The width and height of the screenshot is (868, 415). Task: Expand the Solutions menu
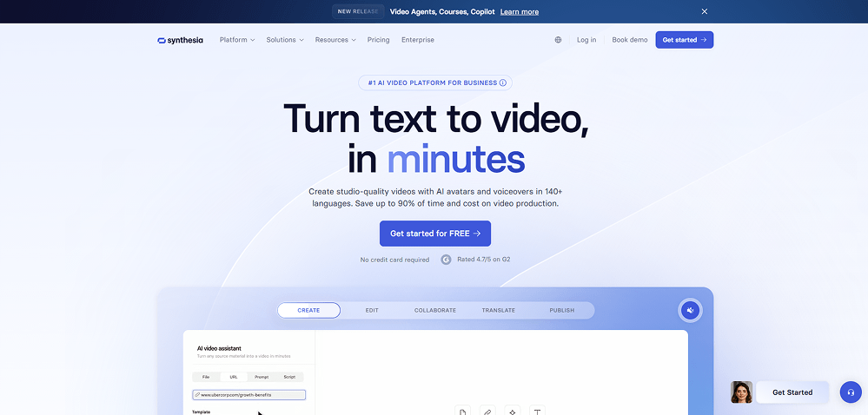coord(285,40)
